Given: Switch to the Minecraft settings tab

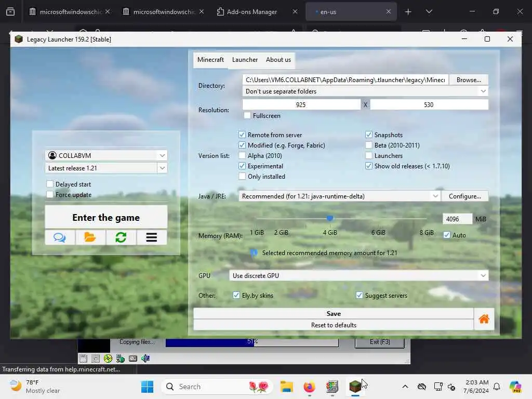Looking at the screenshot, I should tap(211, 60).
